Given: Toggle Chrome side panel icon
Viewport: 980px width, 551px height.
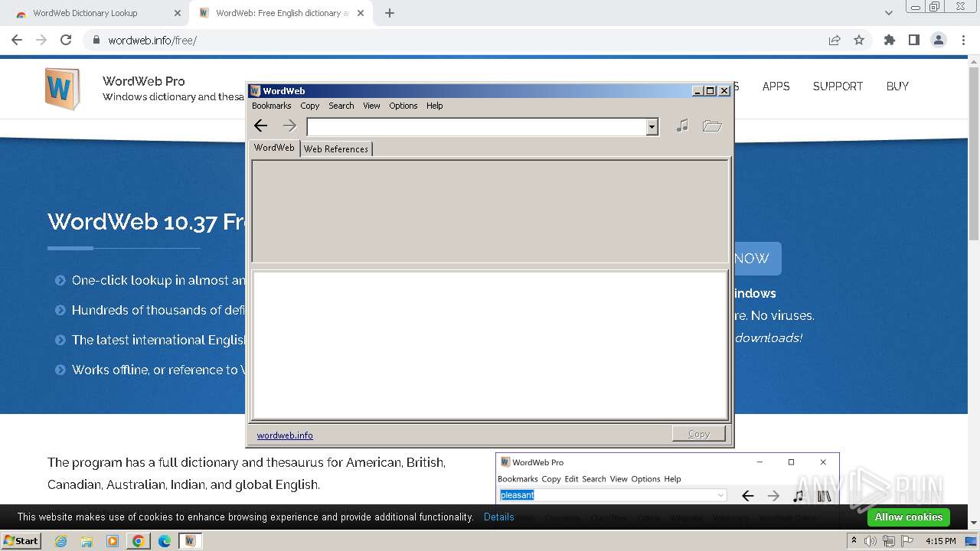Looking at the screenshot, I should (x=914, y=40).
